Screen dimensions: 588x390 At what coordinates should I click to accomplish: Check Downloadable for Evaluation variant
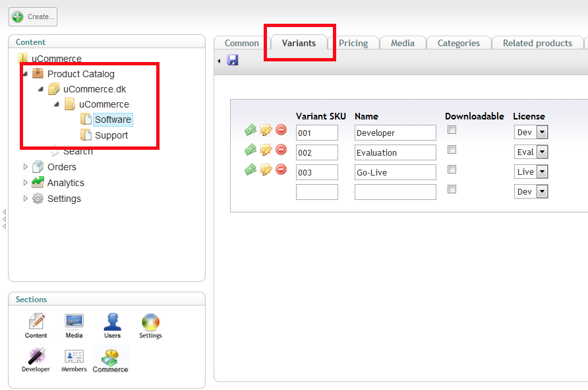[x=452, y=150]
